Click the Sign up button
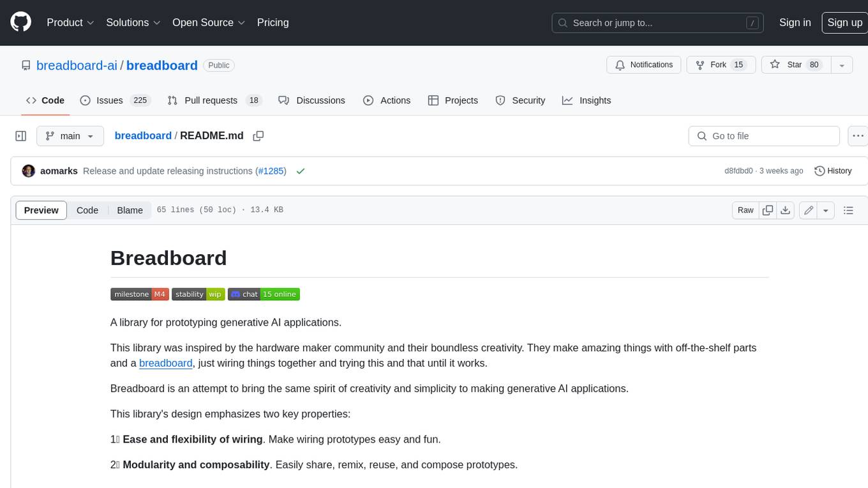This screenshot has width=868, height=488. [x=844, y=22]
